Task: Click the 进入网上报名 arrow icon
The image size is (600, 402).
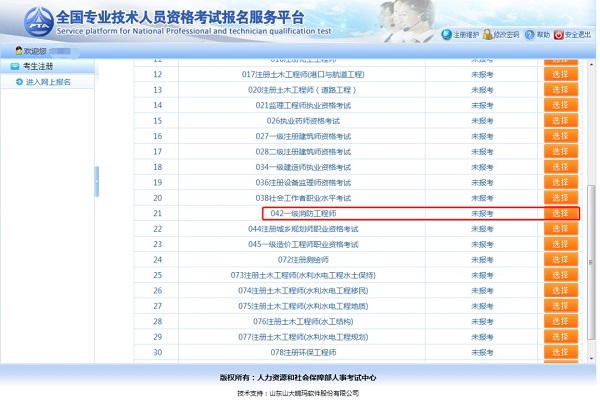Action: pos(20,82)
